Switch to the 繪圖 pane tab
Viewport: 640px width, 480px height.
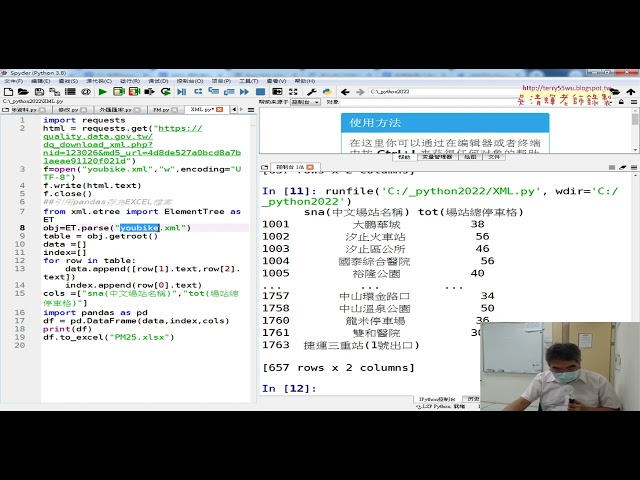(x=470, y=157)
